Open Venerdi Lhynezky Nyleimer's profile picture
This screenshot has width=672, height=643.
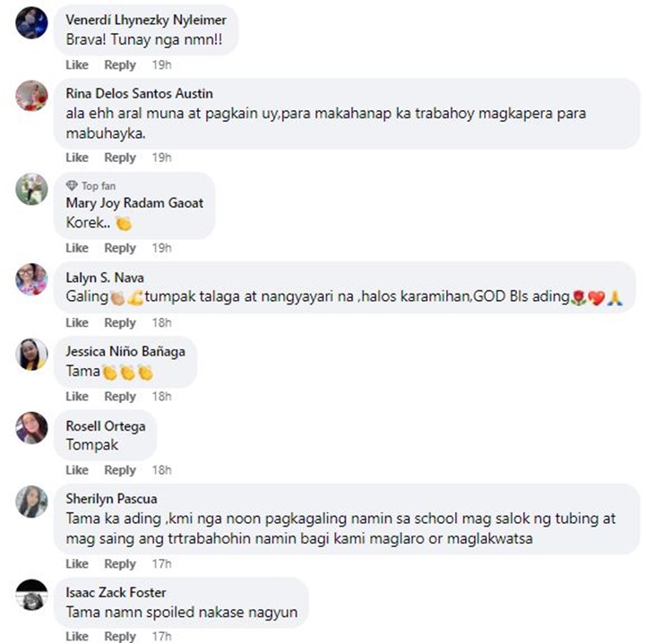(31, 22)
